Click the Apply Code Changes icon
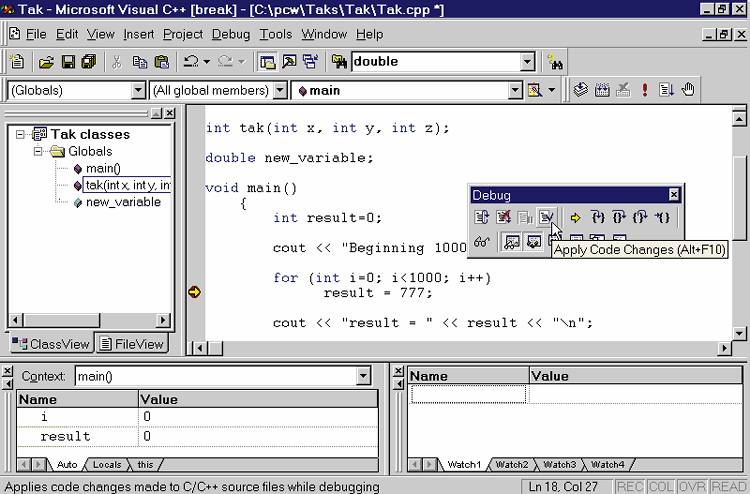Viewport: 750px width, 494px height. point(546,218)
